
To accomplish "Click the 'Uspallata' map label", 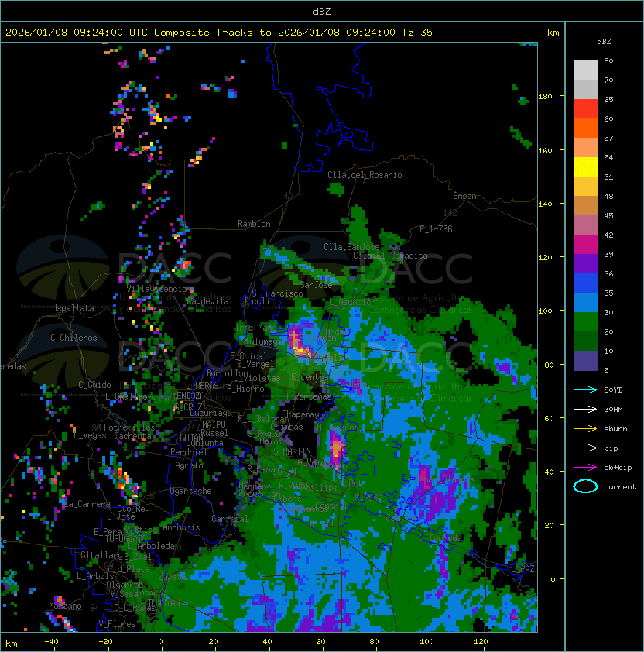I will tap(73, 308).
